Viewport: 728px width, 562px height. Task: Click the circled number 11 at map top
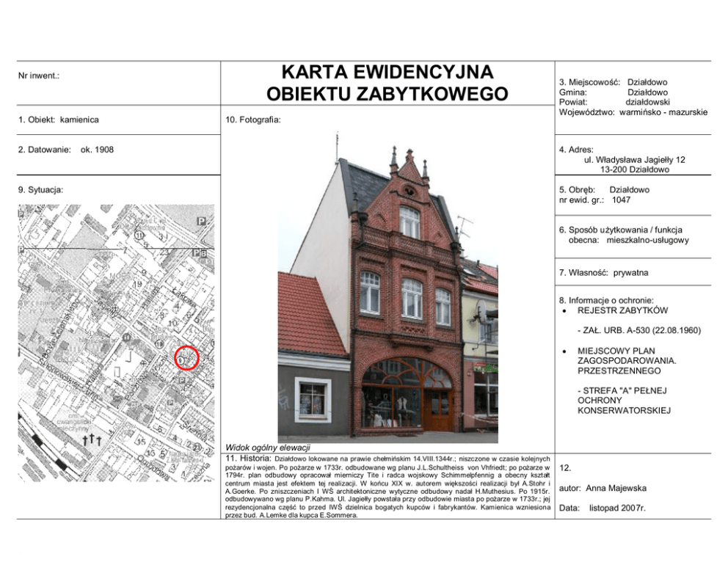139,236
